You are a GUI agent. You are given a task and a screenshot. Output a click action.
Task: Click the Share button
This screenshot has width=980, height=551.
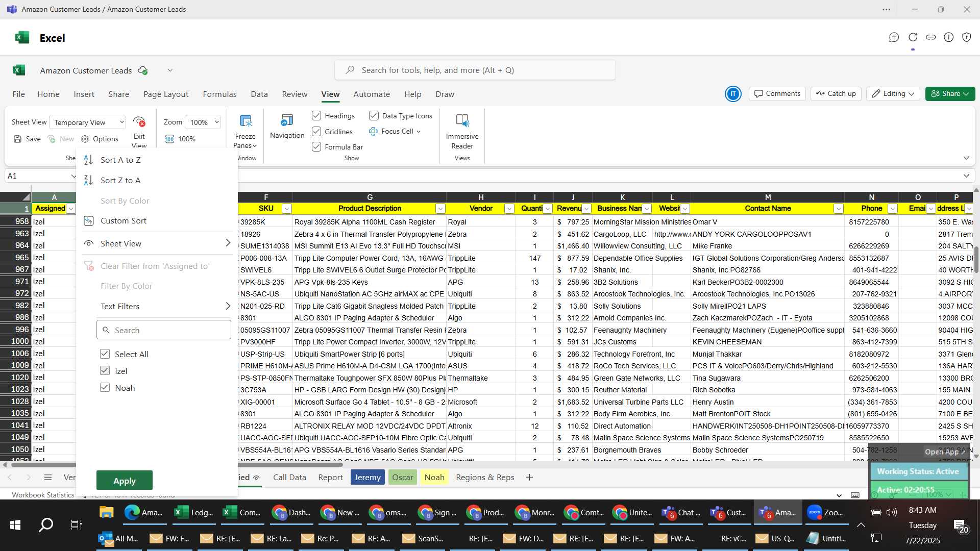tap(950, 94)
